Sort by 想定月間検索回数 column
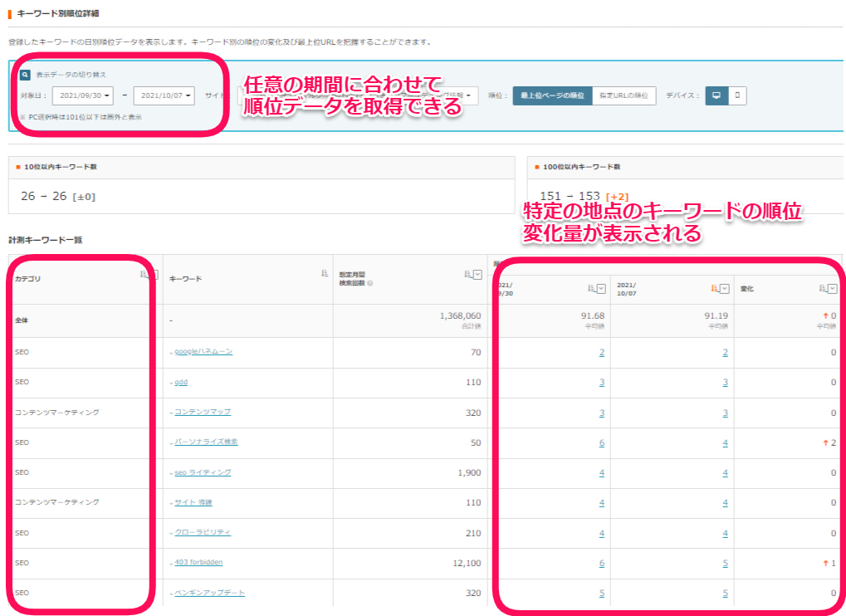This screenshot has height=616, width=846. coord(467,274)
